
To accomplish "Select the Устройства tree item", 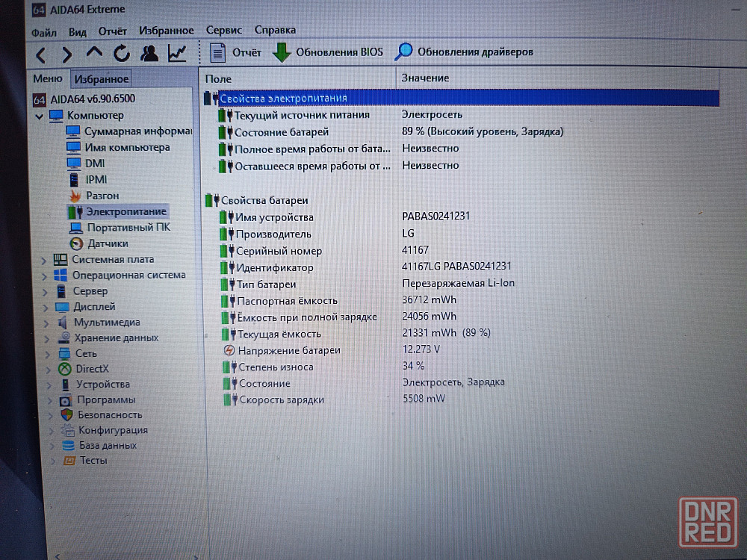I will (103, 385).
